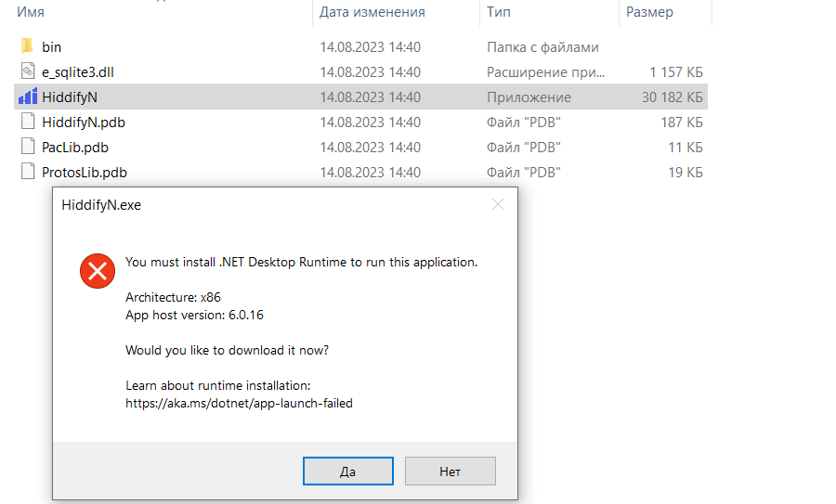Click the ProtosLib.pdb file icon

[27, 173]
